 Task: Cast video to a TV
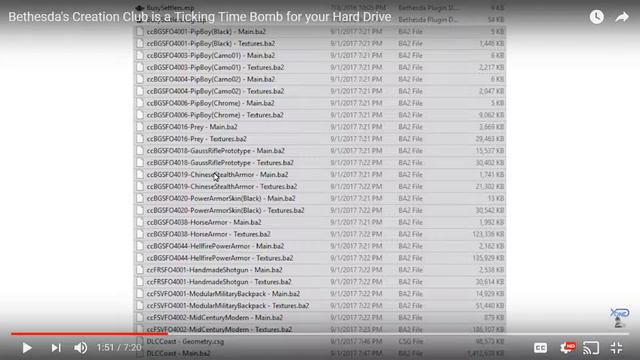(591, 348)
